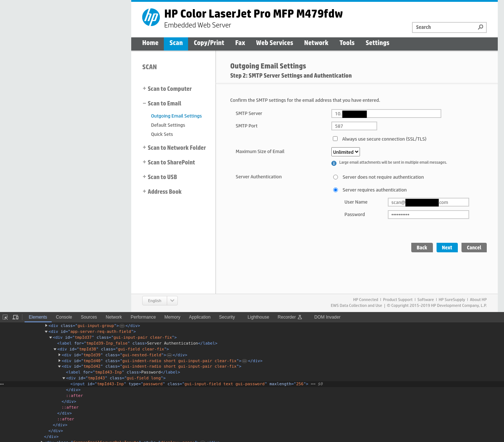Viewport: 504px width, 442px height.
Task: Switch to DOM Invader tab
Action: click(x=327, y=317)
